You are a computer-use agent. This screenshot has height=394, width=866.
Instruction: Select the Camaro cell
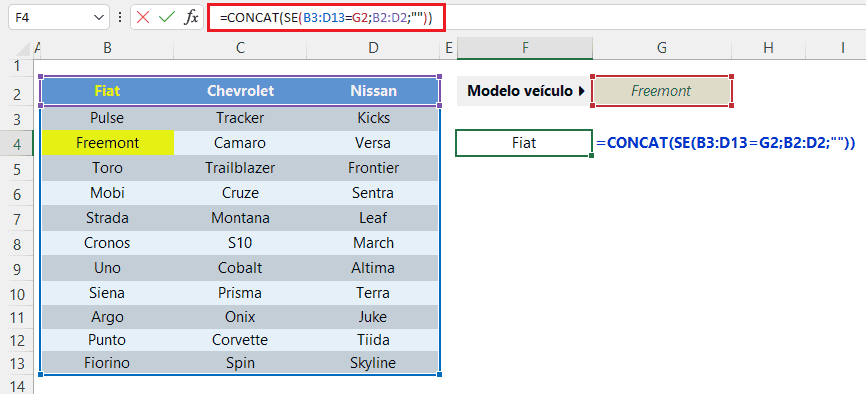tap(240, 143)
